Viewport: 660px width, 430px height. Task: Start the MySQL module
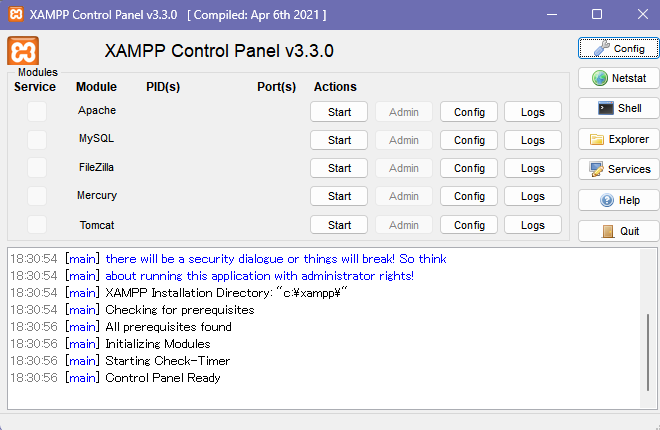coord(339,140)
